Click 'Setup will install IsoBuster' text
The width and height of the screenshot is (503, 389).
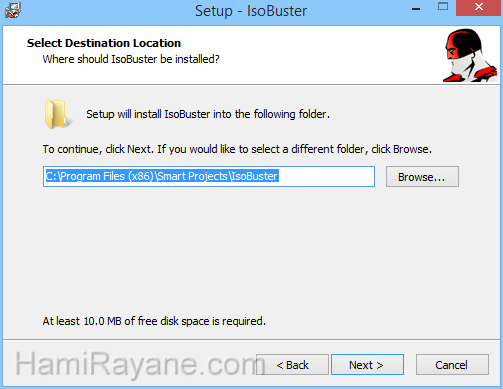(208, 114)
